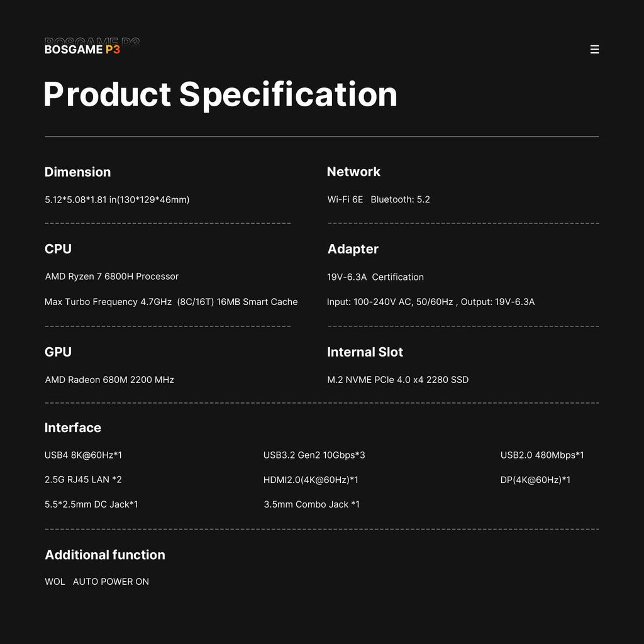Open the hamburger menu icon

(x=594, y=49)
